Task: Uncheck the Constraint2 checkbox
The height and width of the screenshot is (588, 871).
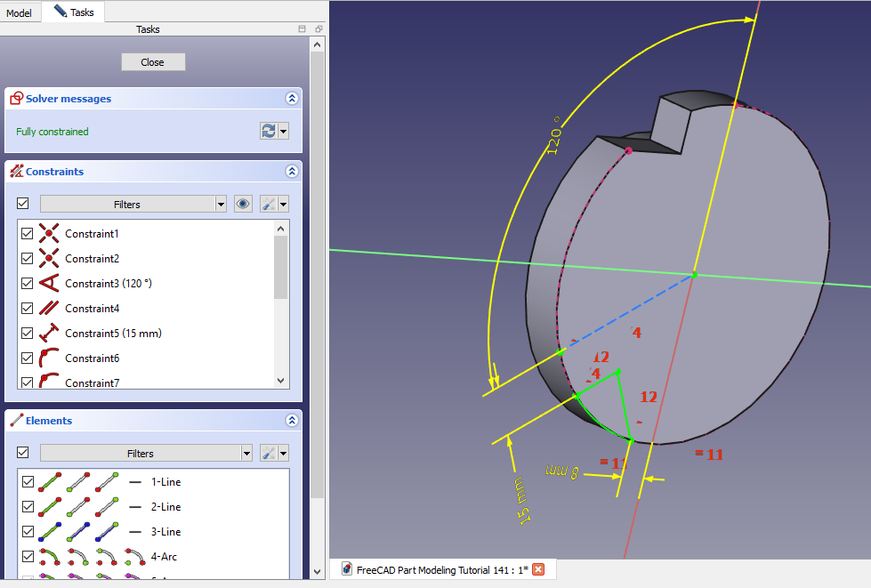Action: pos(27,258)
